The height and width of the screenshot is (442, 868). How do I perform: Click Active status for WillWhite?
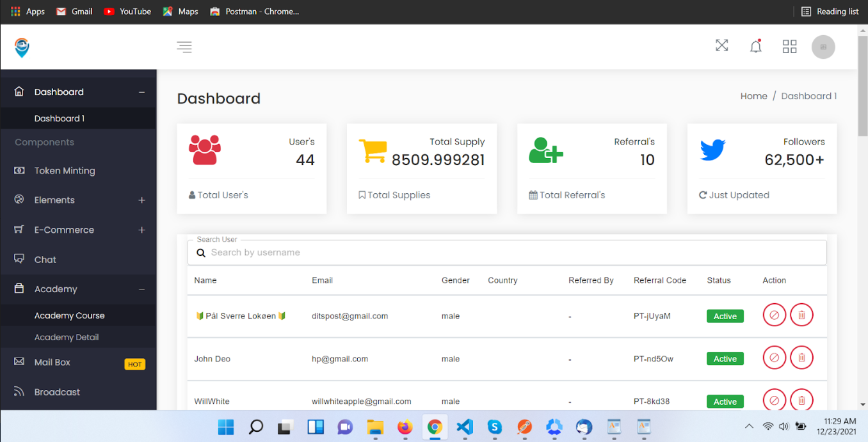(725, 402)
